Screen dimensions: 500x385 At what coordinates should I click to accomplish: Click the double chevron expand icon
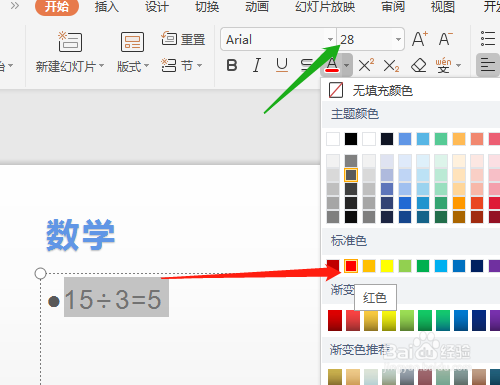point(14,6)
